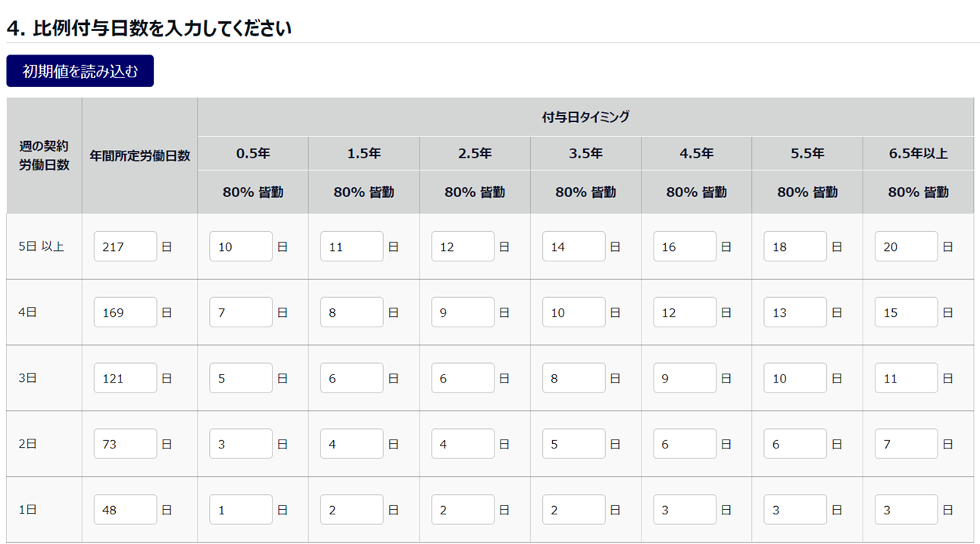Click 6.5年以上 field in 2日 row
The width and height of the screenshot is (980, 544).
tap(906, 444)
